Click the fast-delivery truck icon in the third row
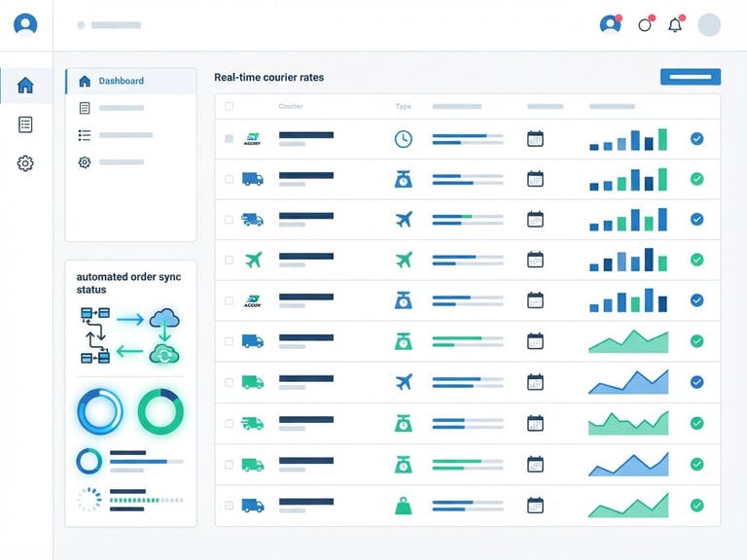 tap(253, 220)
